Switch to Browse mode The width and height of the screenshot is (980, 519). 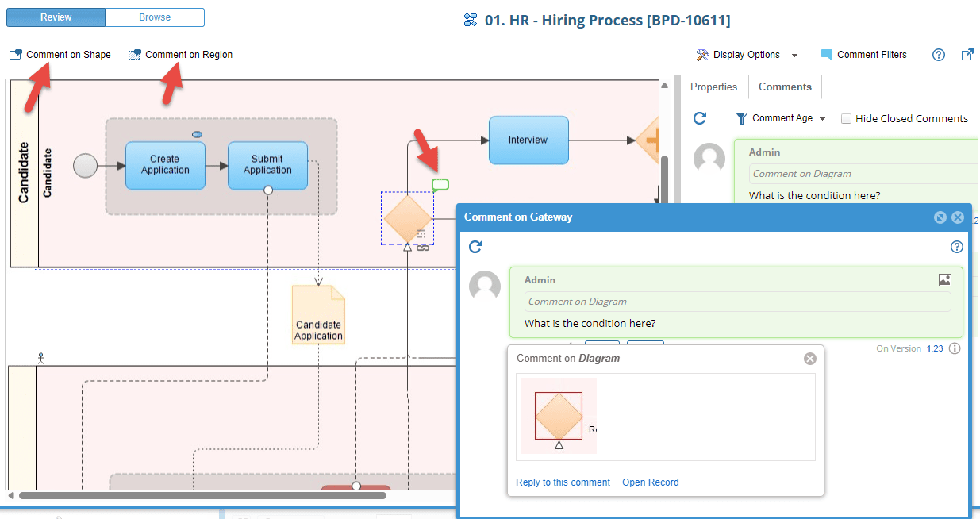click(x=155, y=17)
